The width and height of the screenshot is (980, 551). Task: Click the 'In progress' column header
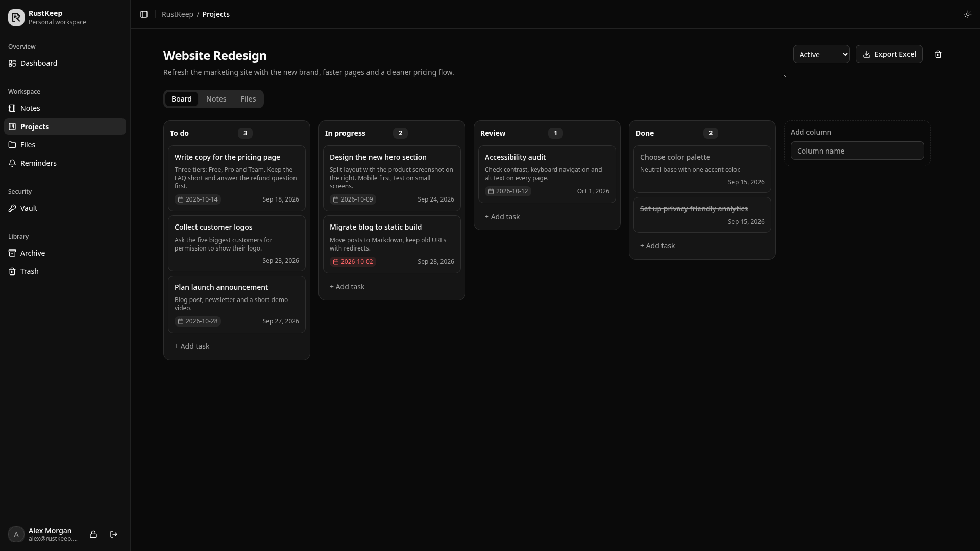click(345, 133)
